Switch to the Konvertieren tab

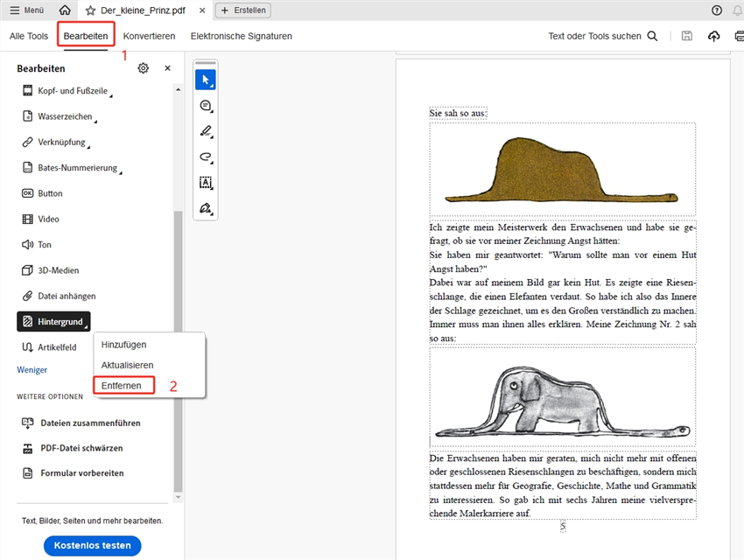(149, 36)
